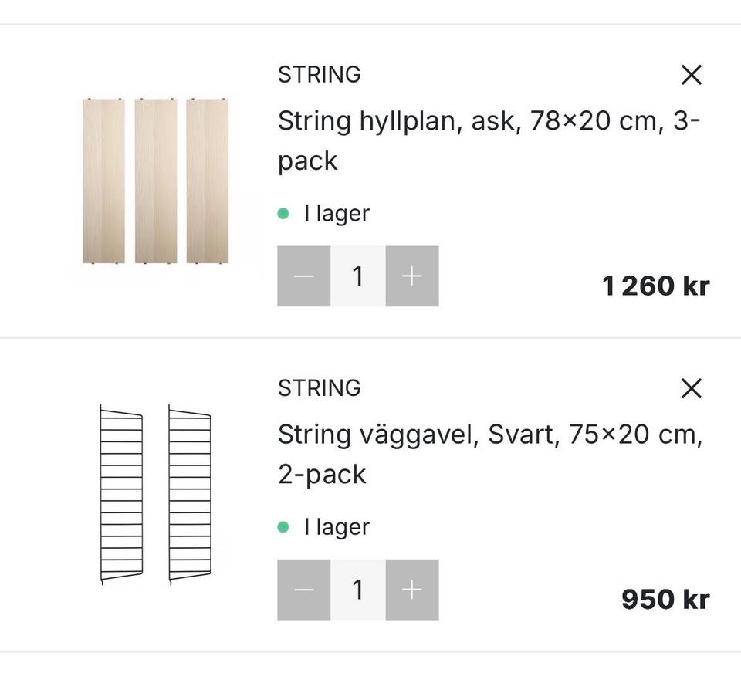This screenshot has width=741, height=700.
Task: Click the hyllplan quantity field
Action: pos(358,276)
